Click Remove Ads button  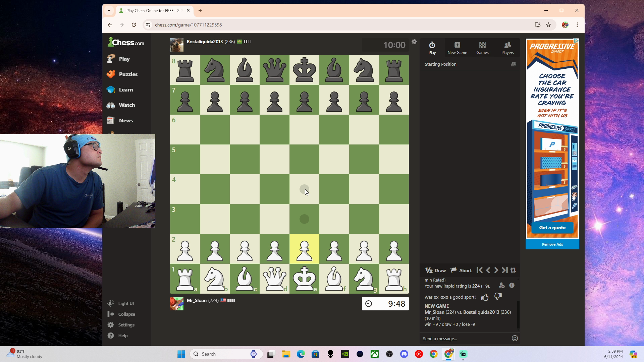[x=552, y=244]
